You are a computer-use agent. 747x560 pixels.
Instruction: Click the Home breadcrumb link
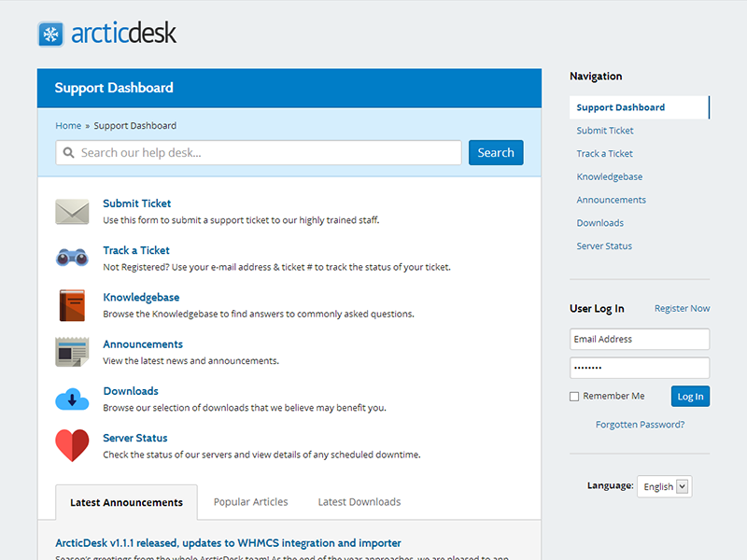point(68,126)
